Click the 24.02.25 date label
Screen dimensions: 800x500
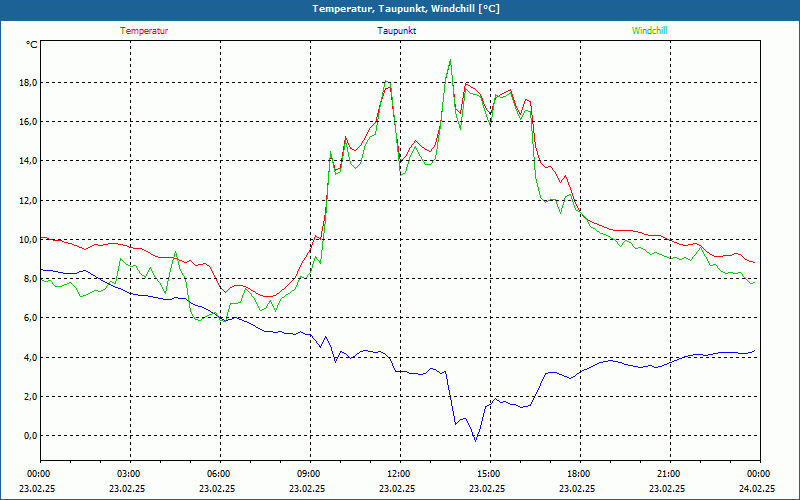(757, 488)
